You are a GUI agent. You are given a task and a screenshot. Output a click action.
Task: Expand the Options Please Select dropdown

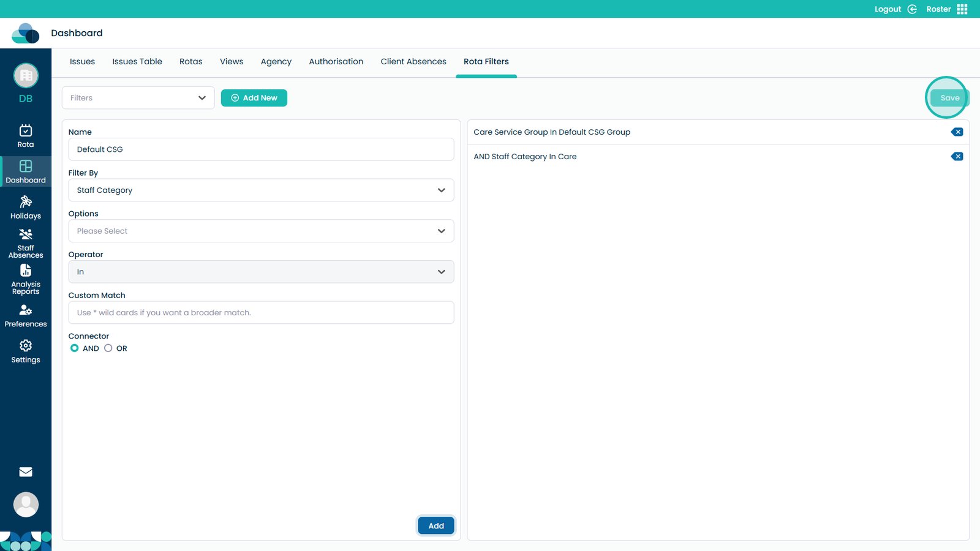(x=261, y=231)
